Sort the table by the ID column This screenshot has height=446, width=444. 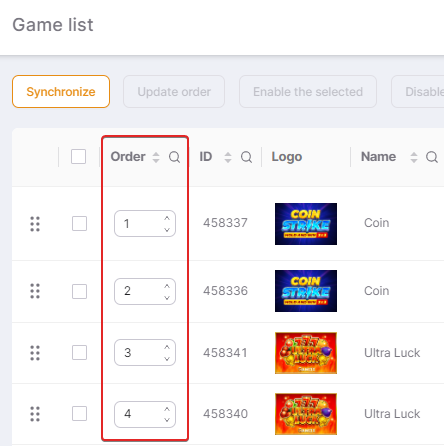click(x=228, y=157)
